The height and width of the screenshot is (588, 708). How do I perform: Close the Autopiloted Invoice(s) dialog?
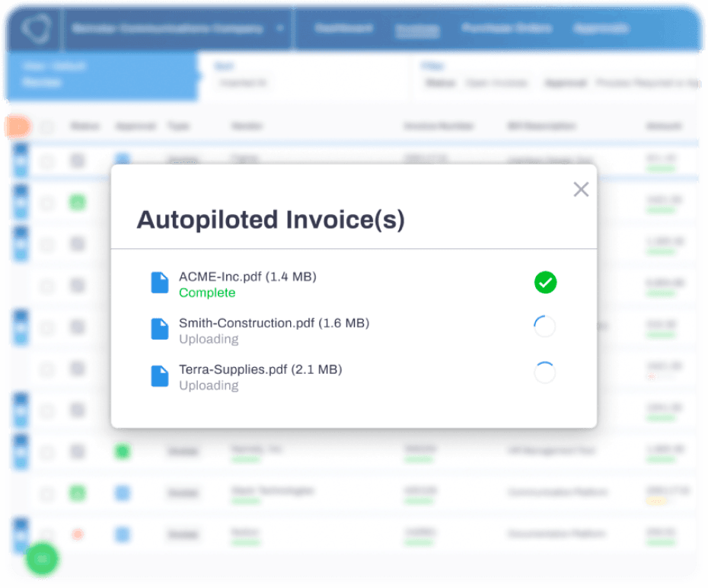[581, 190]
